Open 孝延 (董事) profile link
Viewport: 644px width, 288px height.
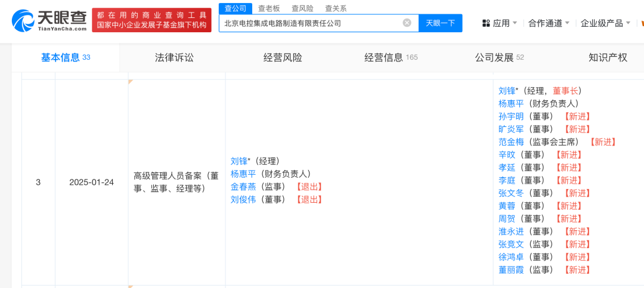coord(507,168)
